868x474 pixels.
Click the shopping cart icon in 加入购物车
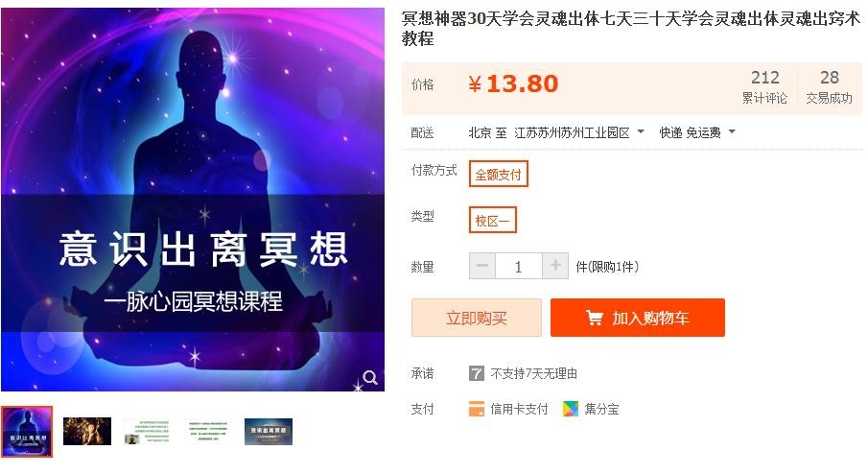(594, 318)
